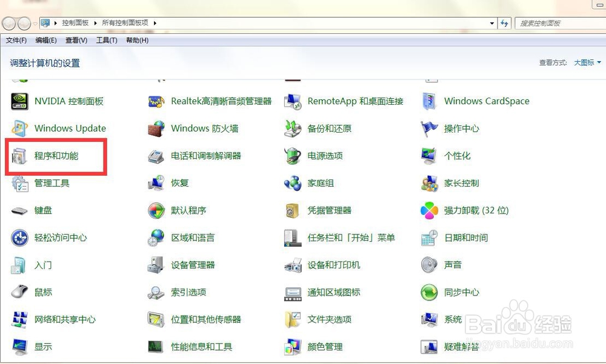Open the 操作中心 flag icon
The height and width of the screenshot is (364, 606).
429,128
